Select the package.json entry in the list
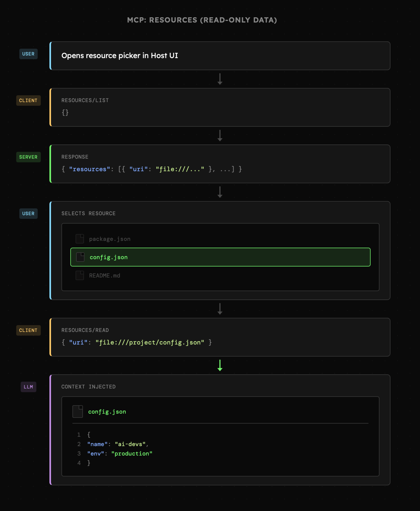Image resolution: width=420 pixels, height=511 pixels. pos(110,239)
